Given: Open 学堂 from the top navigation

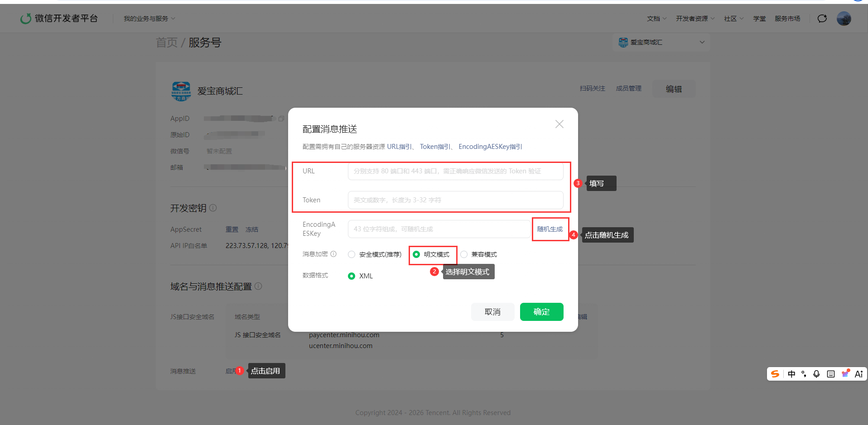Looking at the screenshot, I should pos(759,19).
